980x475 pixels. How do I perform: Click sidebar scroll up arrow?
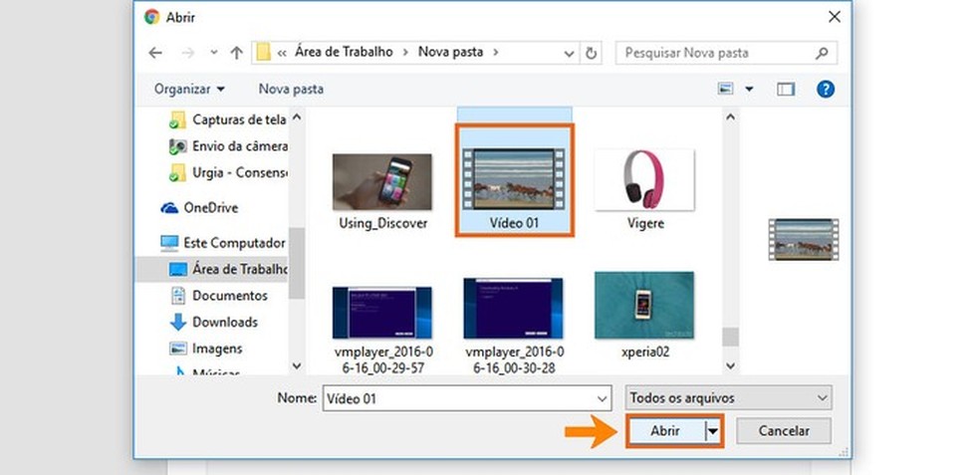[x=297, y=117]
